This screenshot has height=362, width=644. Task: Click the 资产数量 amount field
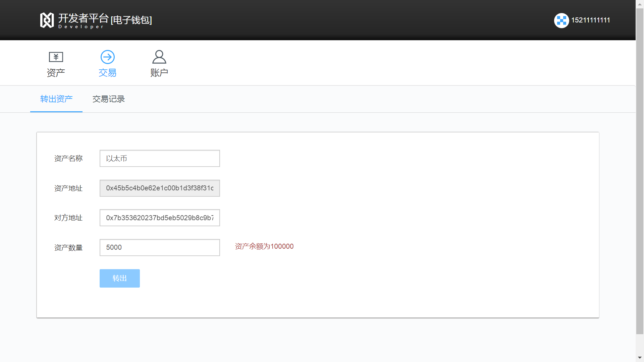tap(160, 247)
